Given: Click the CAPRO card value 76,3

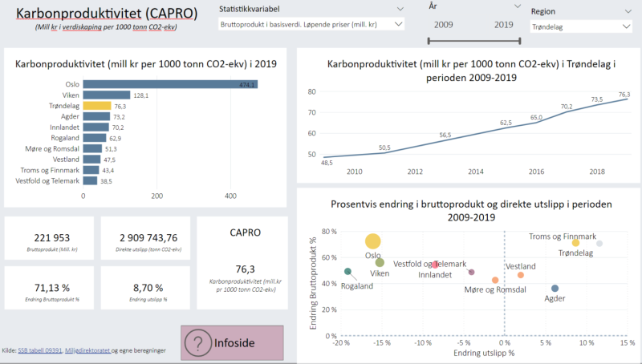Looking at the screenshot, I should pos(245,269).
